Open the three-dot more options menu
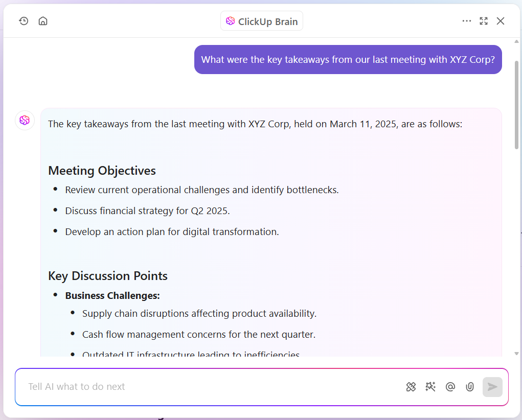This screenshot has height=420, width=522. [x=467, y=21]
